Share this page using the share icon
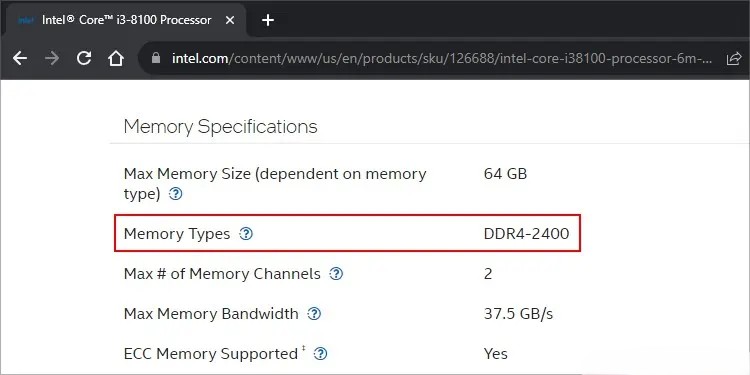This screenshot has height=375, width=750. pyautogui.click(x=734, y=59)
